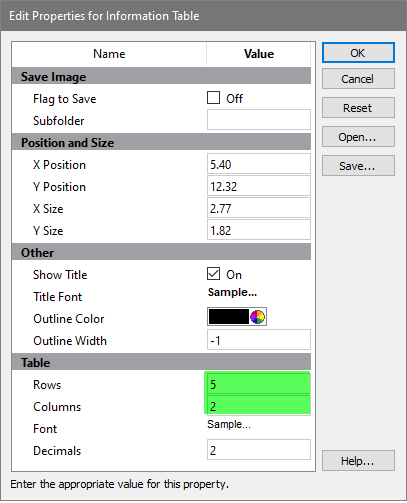Click the Cancel button
The image size is (407, 503).
tap(358, 79)
